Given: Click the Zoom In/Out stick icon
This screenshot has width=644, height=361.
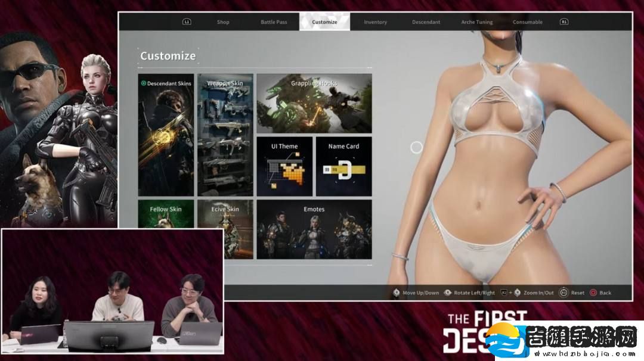Looking at the screenshot, I should (x=518, y=292).
